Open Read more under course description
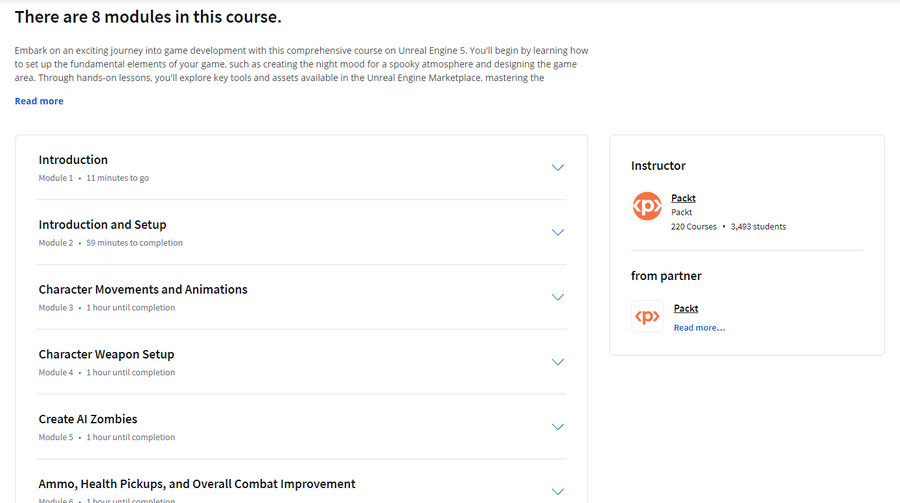The height and width of the screenshot is (503, 900). pos(39,101)
